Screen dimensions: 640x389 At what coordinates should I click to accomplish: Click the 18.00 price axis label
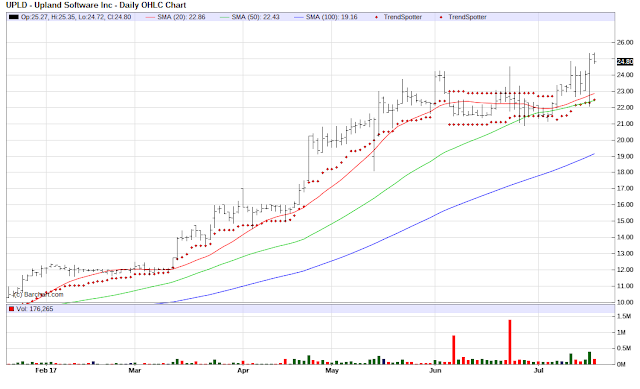pos(625,172)
